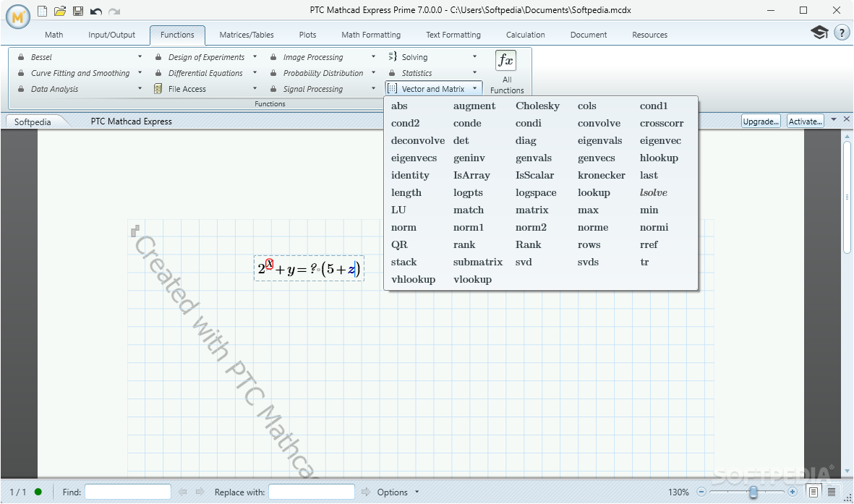Viewport: 854px width, 504px height.
Task: Expand the Signal Processing dropdown
Action: point(374,88)
